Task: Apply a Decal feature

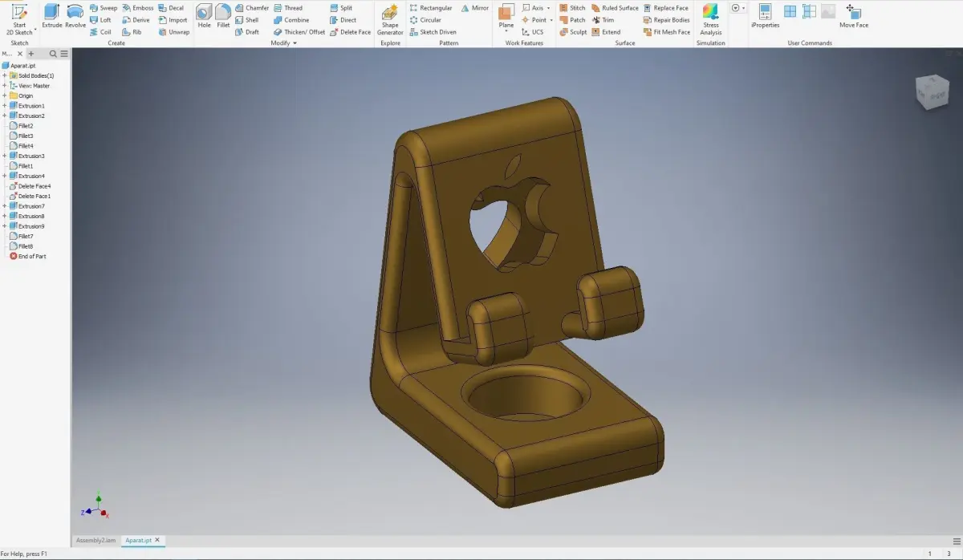Action: 171,8
